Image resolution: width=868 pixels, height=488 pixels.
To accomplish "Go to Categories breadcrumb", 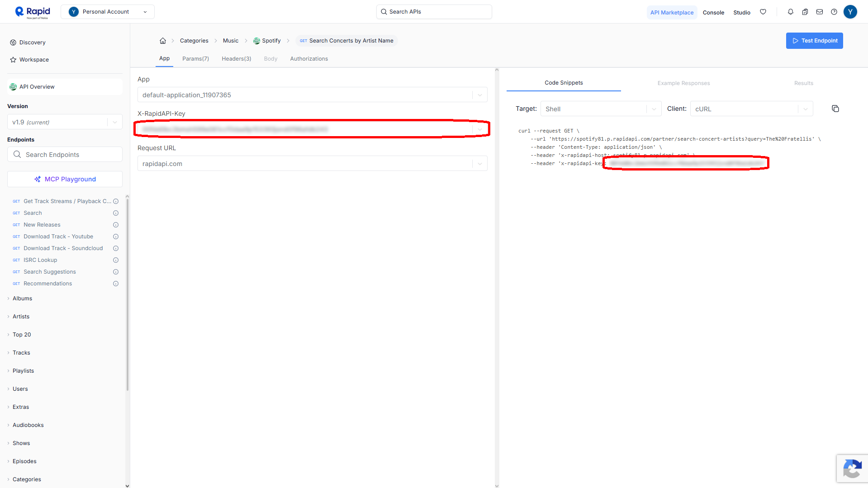I will 194,41.
